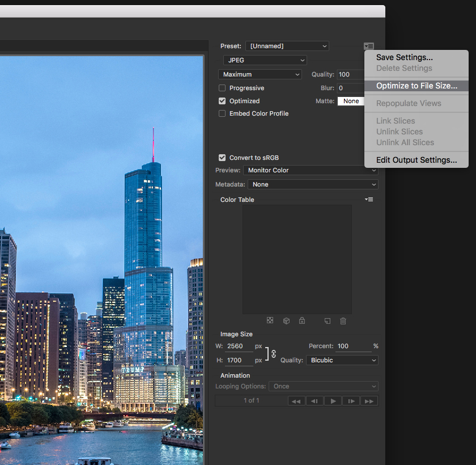Image resolution: width=476 pixels, height=465 pixels.
Task: Open the Bicubic resampling quality dropdown
Action: point(342,360)
